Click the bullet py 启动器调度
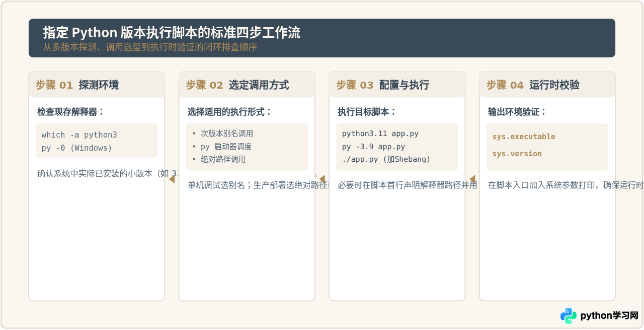The width and height of the screenshot is (644, 330). 226,147
